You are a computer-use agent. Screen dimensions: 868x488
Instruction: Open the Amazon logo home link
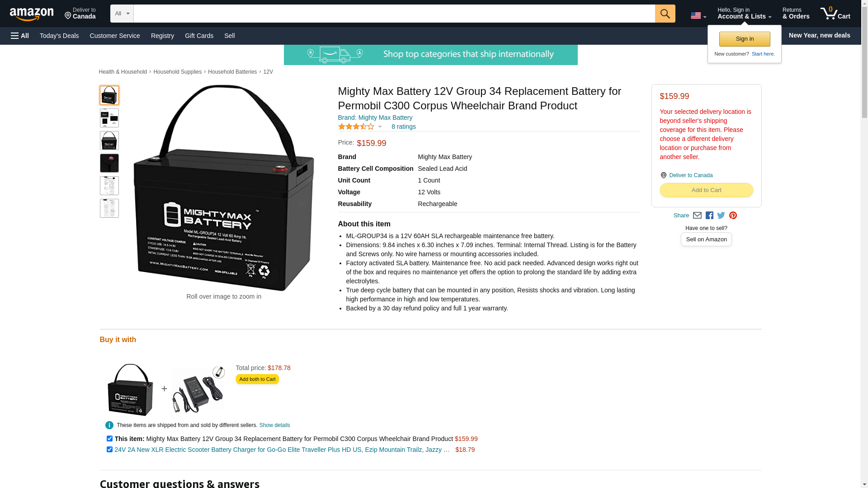click(x=32, y=14)
